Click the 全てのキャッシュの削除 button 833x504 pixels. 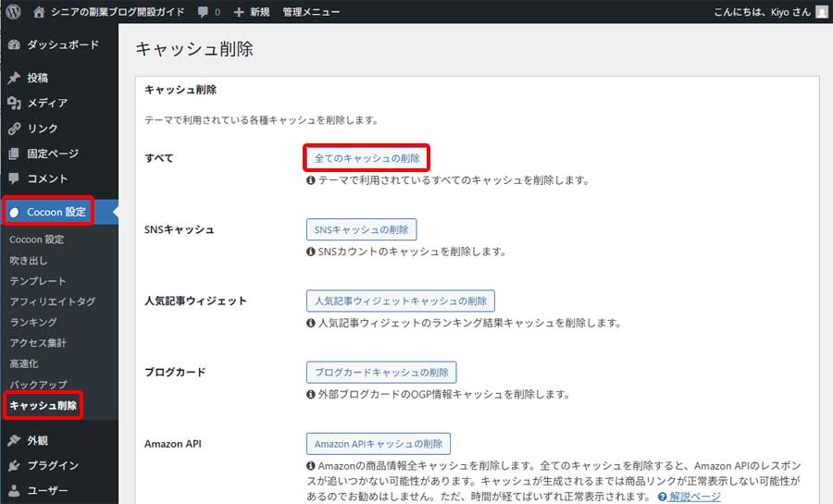(367, 158)
